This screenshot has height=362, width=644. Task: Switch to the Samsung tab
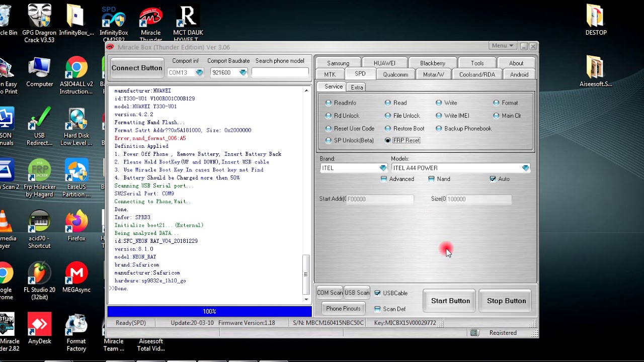(x=338, y=63)
